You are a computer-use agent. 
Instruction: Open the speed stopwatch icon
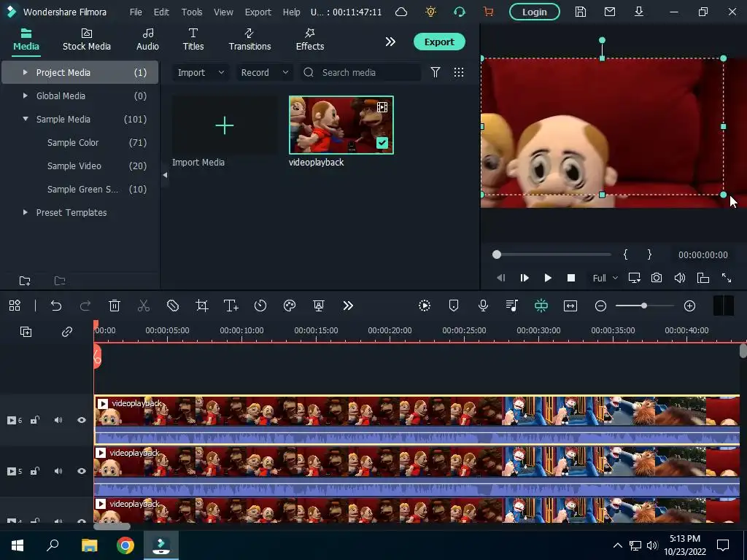260,306
